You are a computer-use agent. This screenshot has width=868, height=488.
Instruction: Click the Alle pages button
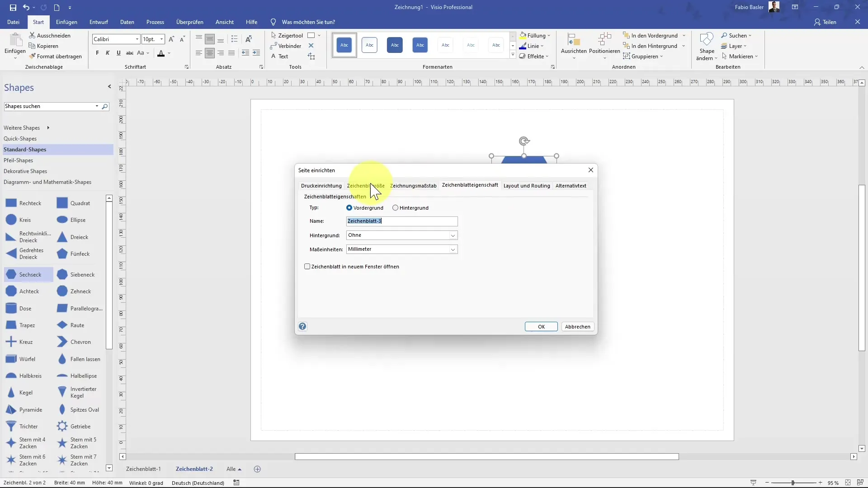click(234, 469)
